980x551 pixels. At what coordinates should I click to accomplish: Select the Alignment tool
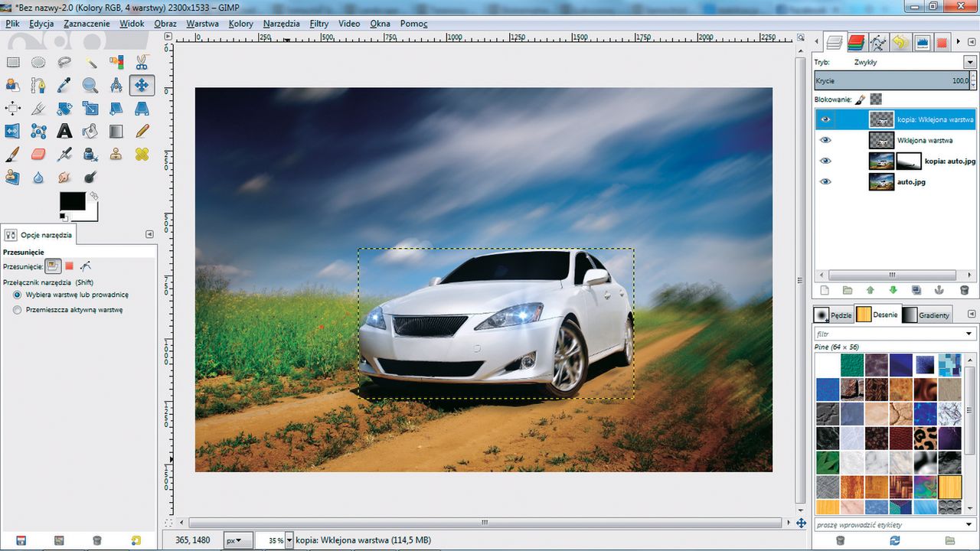tap(12, 108)
